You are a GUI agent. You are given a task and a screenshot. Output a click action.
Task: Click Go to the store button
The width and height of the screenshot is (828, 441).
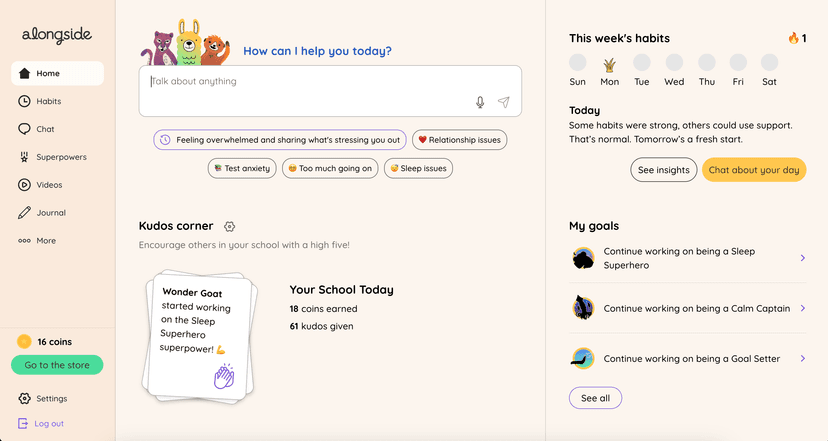click(57, 365)
